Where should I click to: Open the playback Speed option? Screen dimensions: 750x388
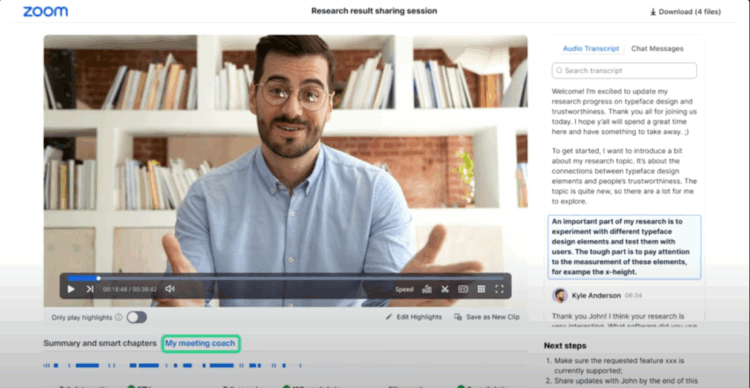404,289
